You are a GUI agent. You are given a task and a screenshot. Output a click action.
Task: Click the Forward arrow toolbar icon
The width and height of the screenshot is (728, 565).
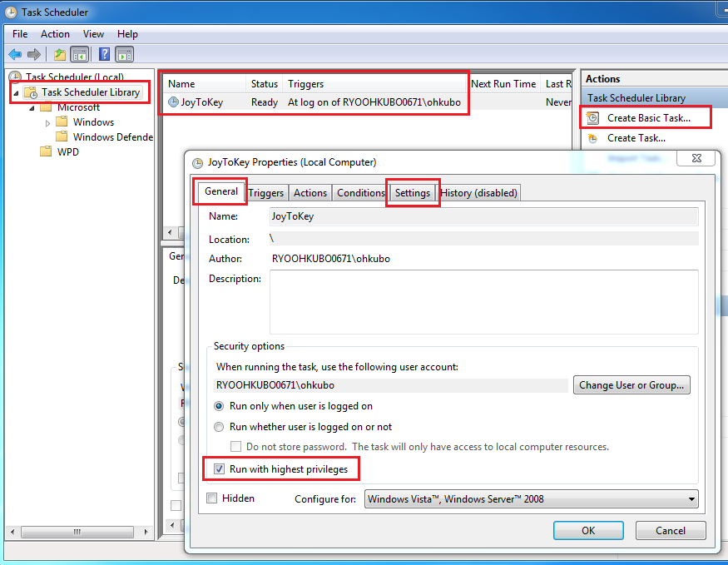click(34, 54)
